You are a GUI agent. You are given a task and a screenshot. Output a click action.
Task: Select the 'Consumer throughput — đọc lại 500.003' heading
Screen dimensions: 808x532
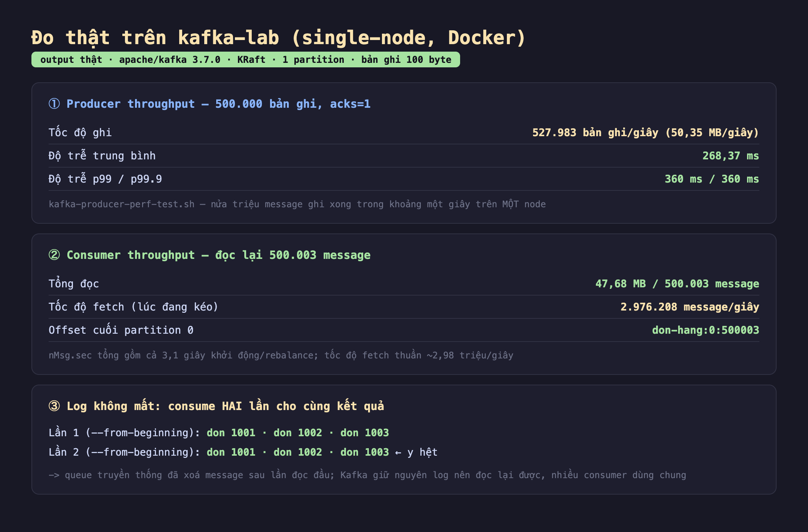pos(218,255)
